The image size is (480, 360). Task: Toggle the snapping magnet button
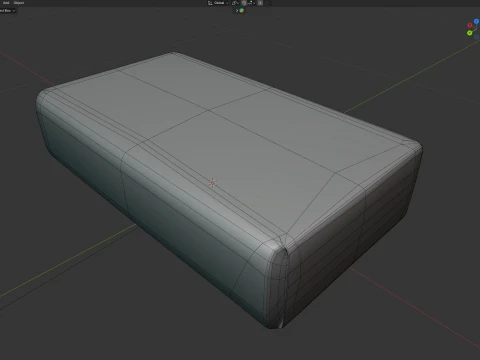[x=244, y=3]
